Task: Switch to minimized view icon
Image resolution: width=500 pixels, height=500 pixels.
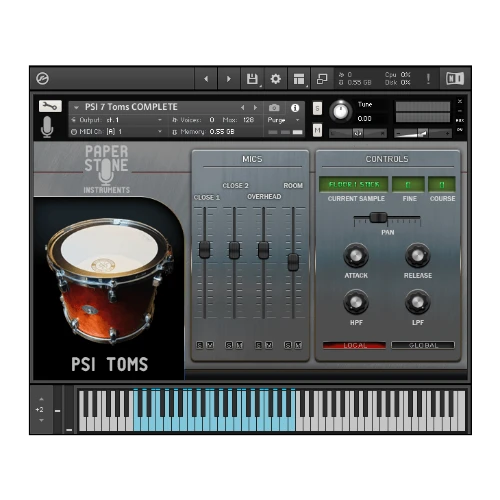Action: (x=322, y=79)
